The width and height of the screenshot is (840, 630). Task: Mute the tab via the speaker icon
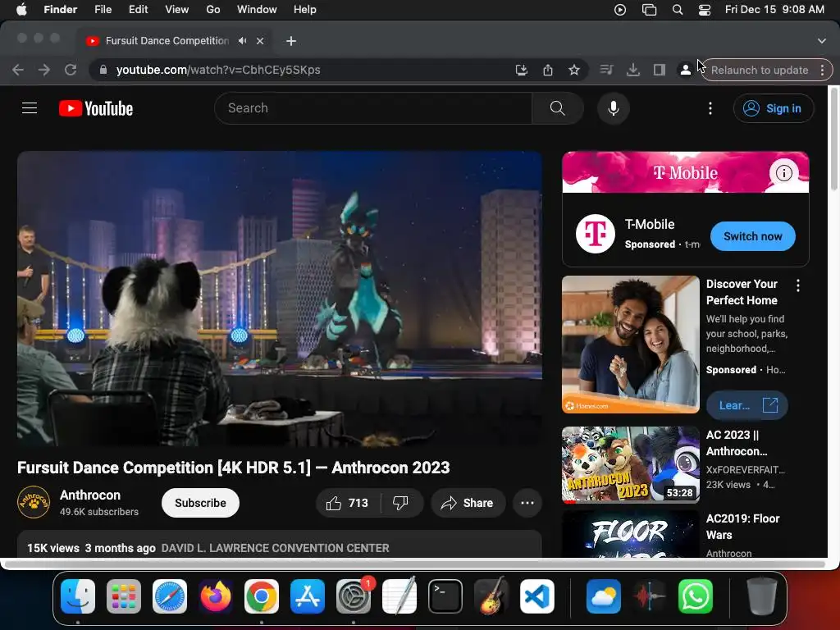(x=243, y=41)
